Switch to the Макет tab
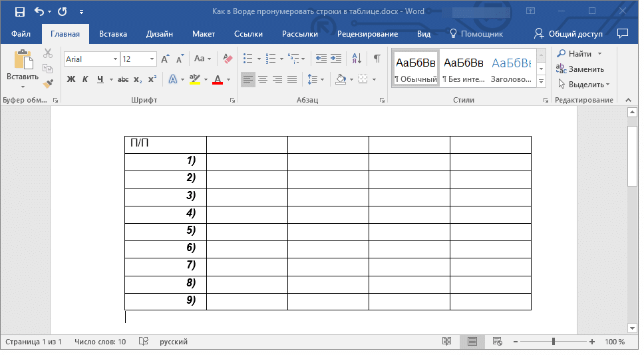The image size is (644, 355). (x=204, y=34)
